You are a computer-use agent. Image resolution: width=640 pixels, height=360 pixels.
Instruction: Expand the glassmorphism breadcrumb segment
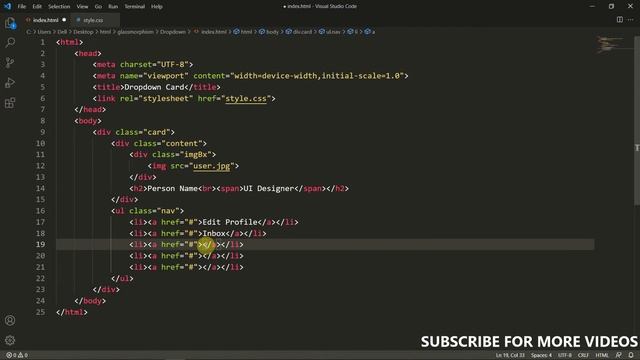(x=136, y=32)
